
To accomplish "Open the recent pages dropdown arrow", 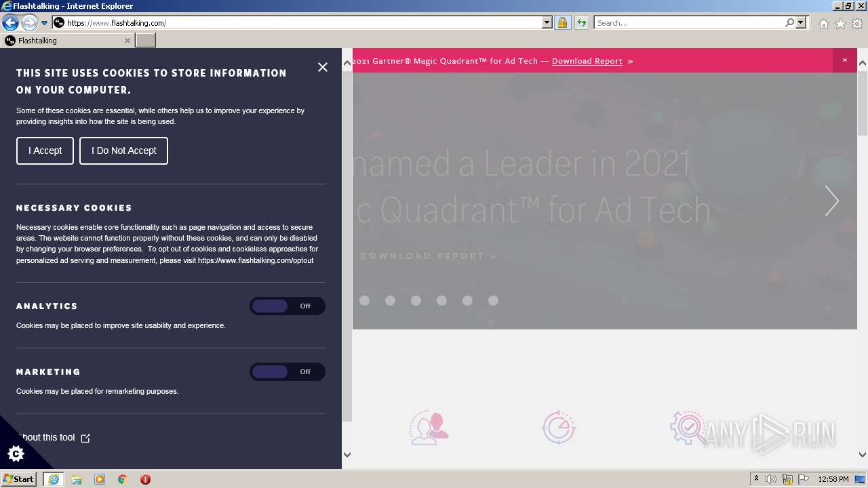I will click(x=44, y=23).
